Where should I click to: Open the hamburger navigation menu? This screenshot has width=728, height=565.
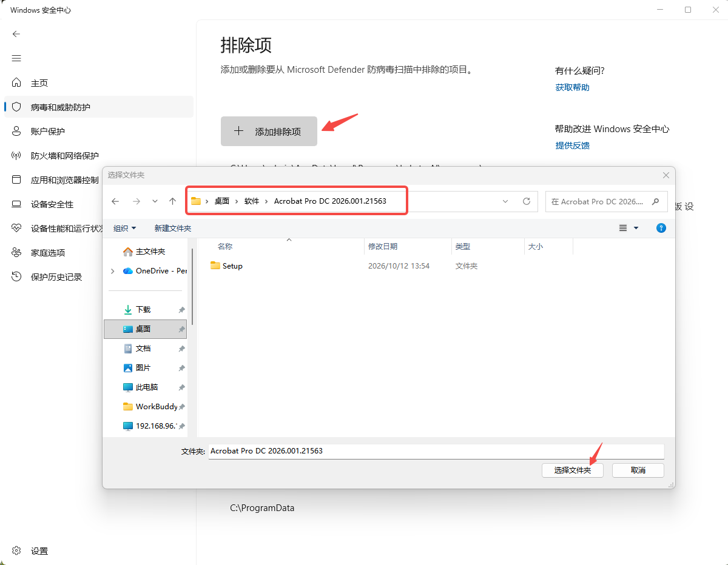[16, 58]
